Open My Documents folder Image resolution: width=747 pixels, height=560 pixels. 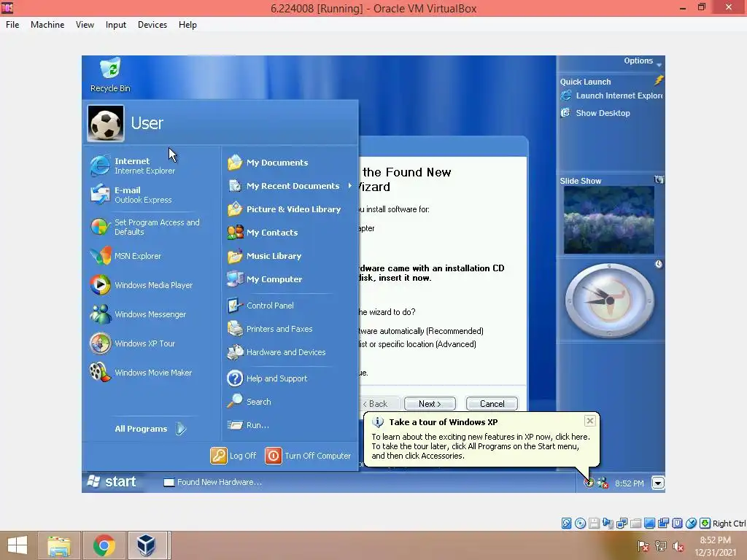(268, 163)
